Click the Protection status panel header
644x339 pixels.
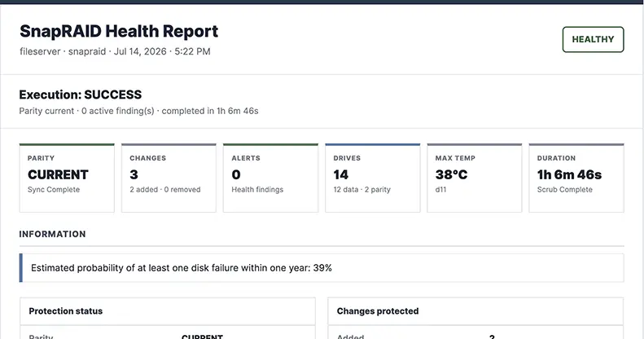(168, 311)
